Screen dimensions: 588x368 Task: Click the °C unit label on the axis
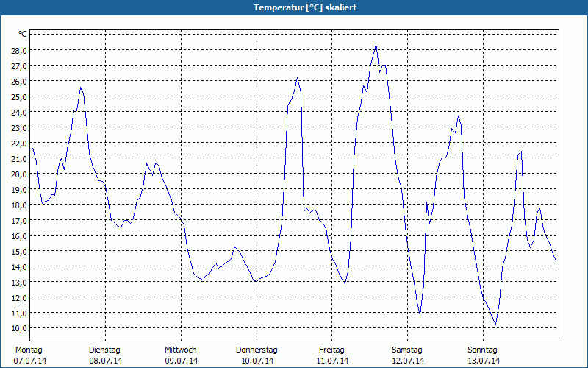click(23, 34)
